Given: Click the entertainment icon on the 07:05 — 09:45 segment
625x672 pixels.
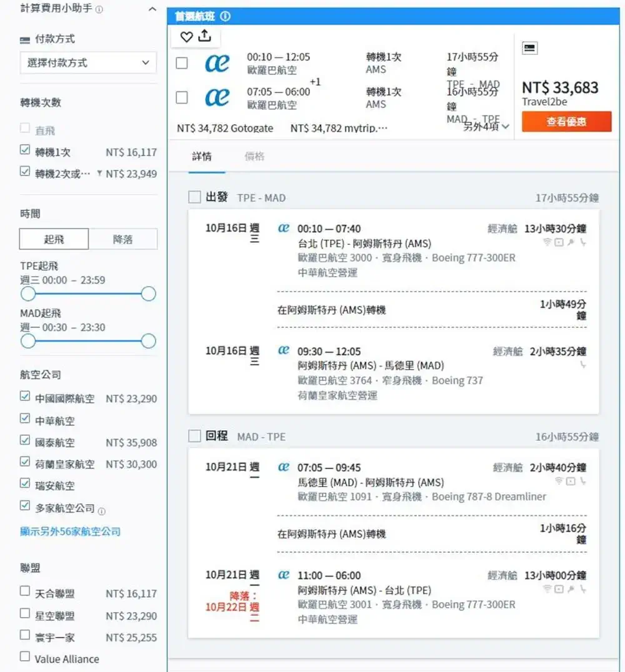Looking at the screenshot, I should [x=571, y=481].
